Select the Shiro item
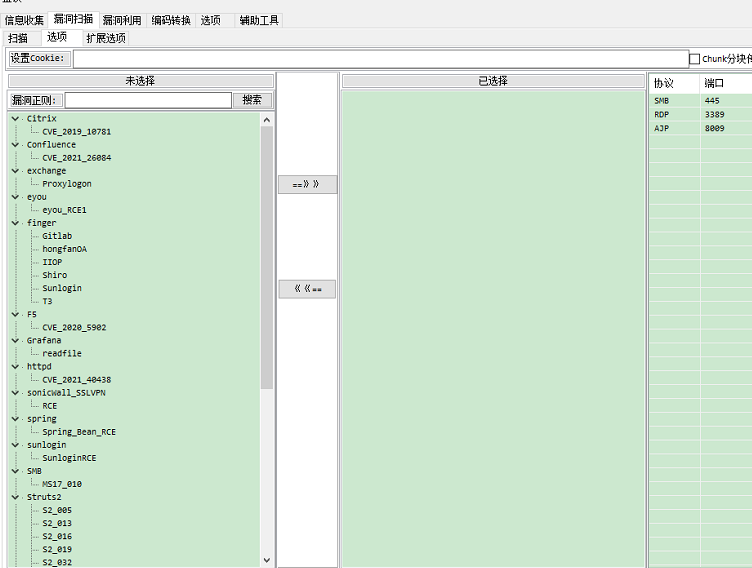752x568 pixels. [55, 275]
